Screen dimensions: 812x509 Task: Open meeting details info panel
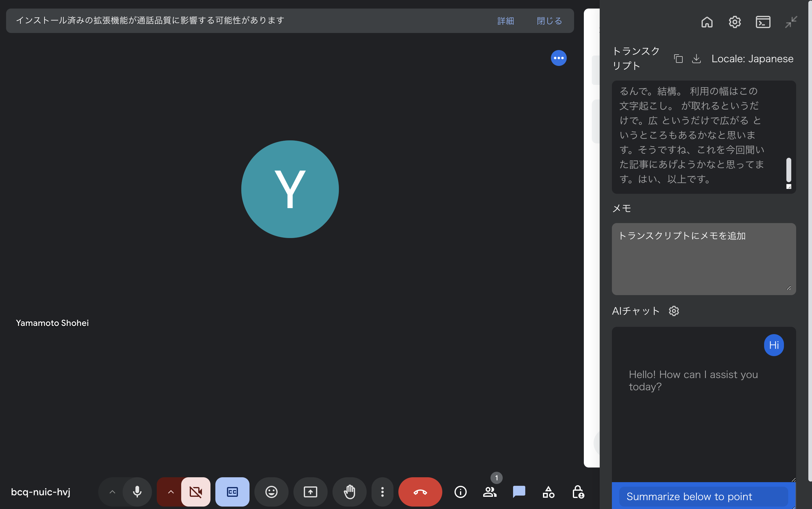460,492
